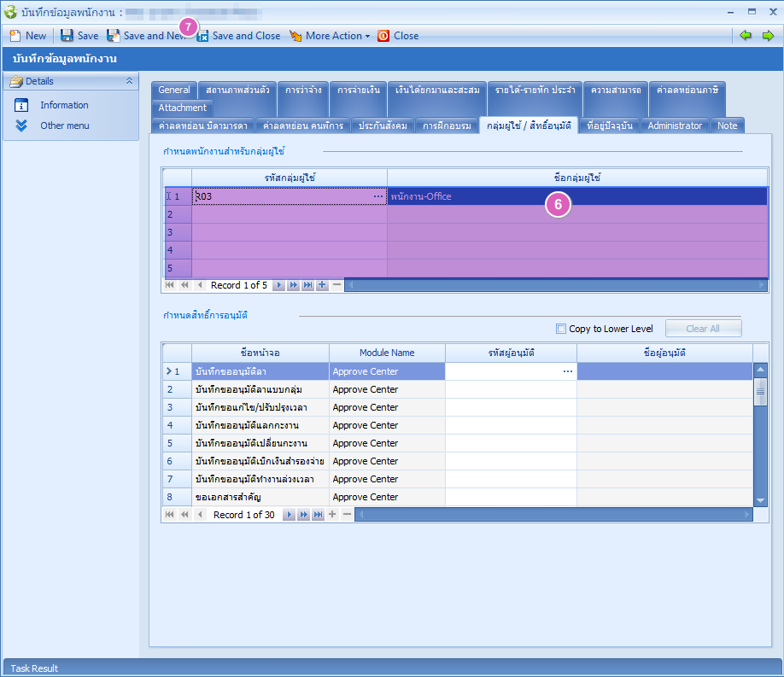The image size is (784, 677).
Task: Click the user group grid horizontal scrollbar
Action: click(556, 285)
